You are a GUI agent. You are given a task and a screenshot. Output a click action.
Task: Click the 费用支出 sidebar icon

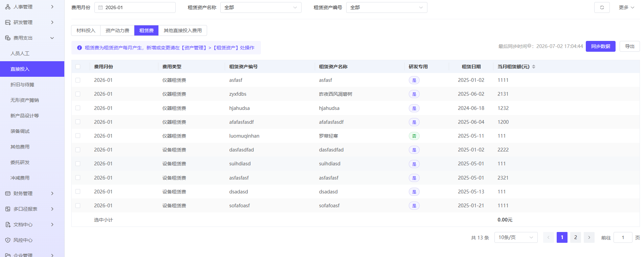pos(8,38)
